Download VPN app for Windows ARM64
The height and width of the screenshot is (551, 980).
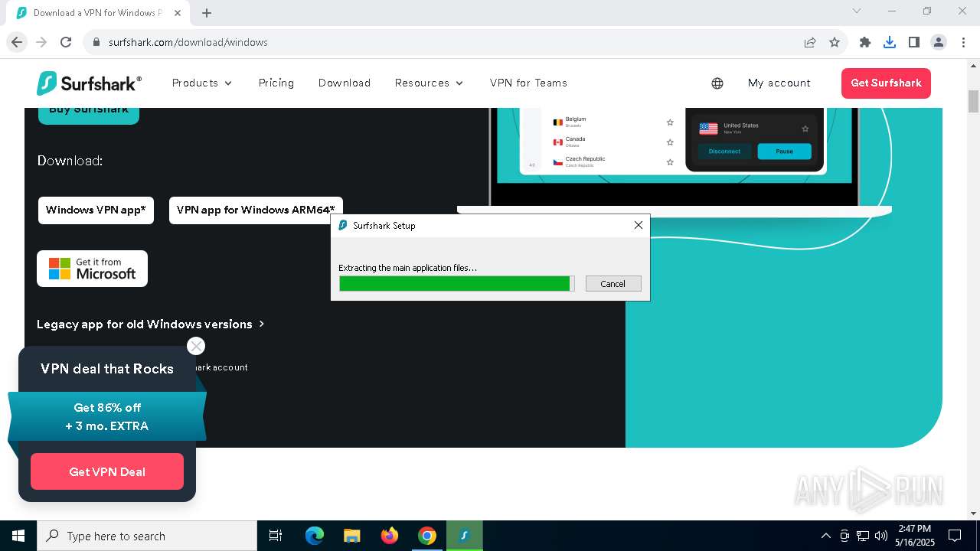tap(256, 210)
